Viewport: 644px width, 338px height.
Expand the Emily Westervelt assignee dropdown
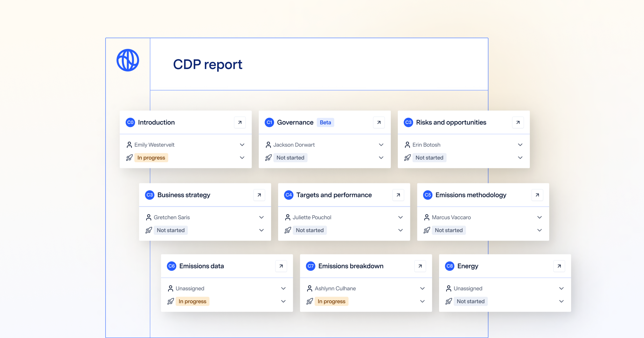point(242,145)
